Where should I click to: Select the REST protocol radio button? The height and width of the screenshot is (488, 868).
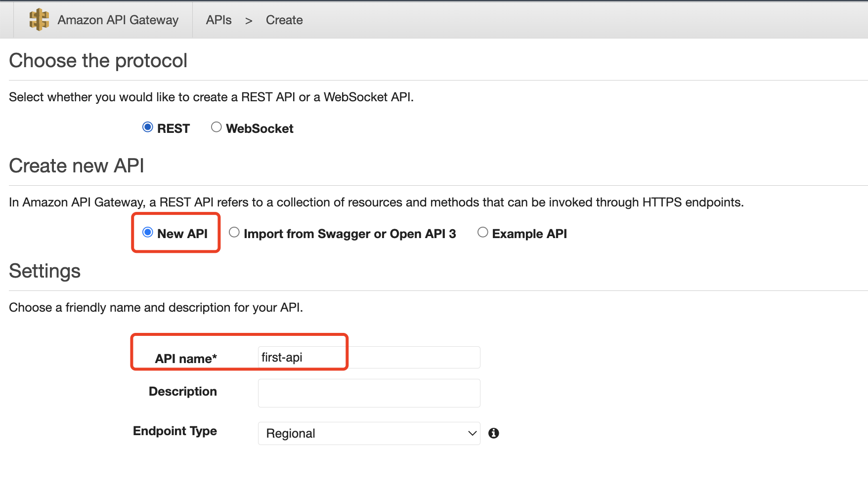pyautogui.click(x=147, y=127)
